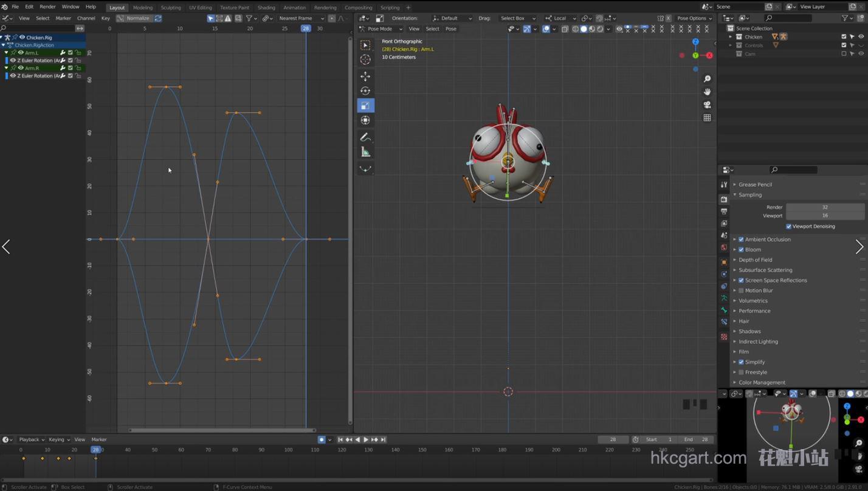
Task: Switch to the Shading workspace tab
Action: click(266, 7)
